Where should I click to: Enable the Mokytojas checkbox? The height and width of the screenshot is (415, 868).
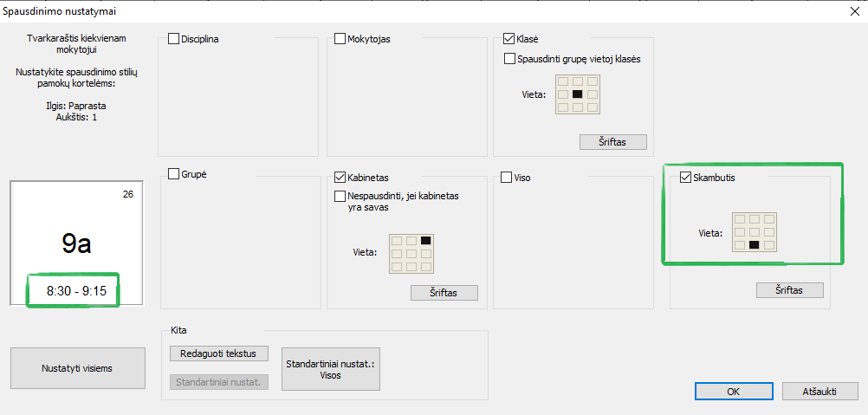coord(340,39)
